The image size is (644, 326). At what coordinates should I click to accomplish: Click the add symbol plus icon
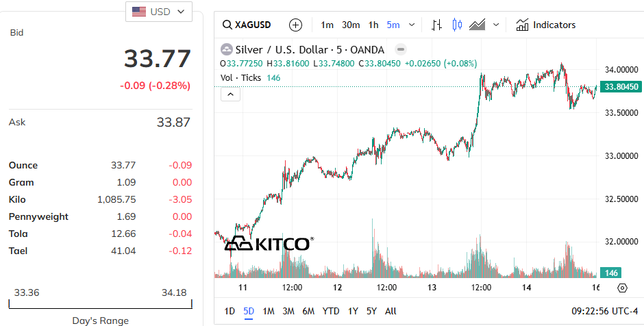(295, 25)
